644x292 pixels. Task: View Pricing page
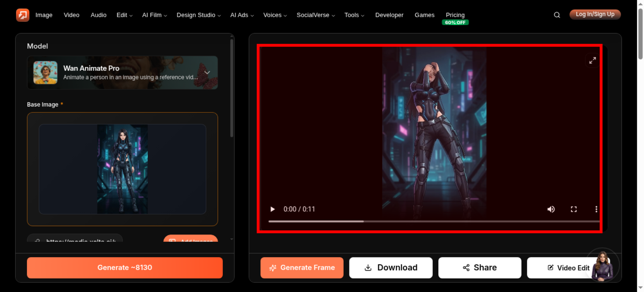(455, 15)
